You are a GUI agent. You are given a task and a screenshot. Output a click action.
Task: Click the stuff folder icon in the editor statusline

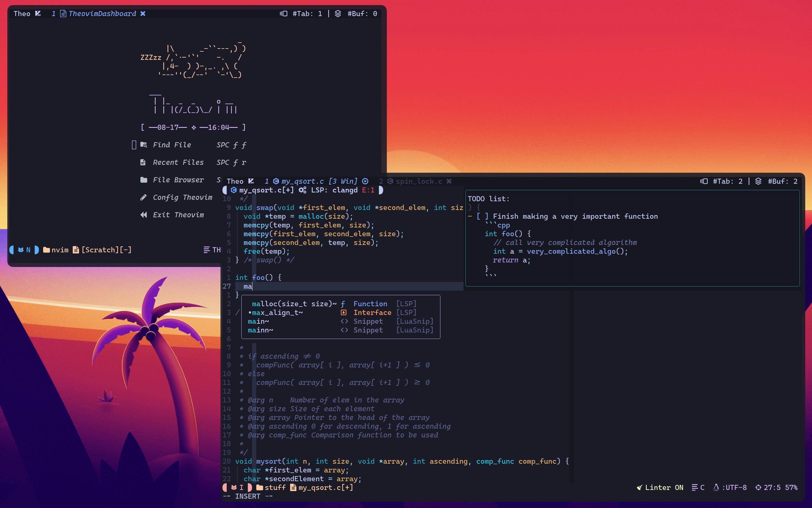pos(260,487)
